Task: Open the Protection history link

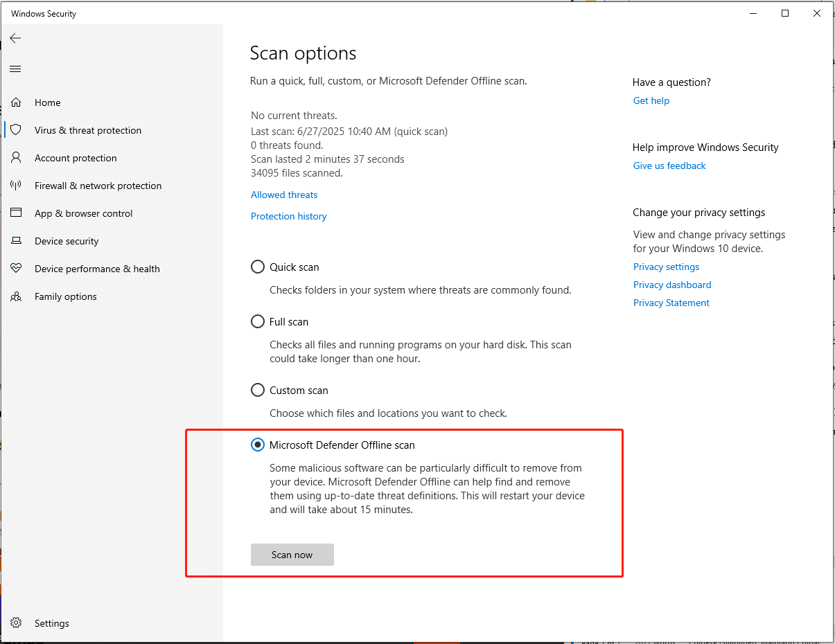Action: (288, 216)
